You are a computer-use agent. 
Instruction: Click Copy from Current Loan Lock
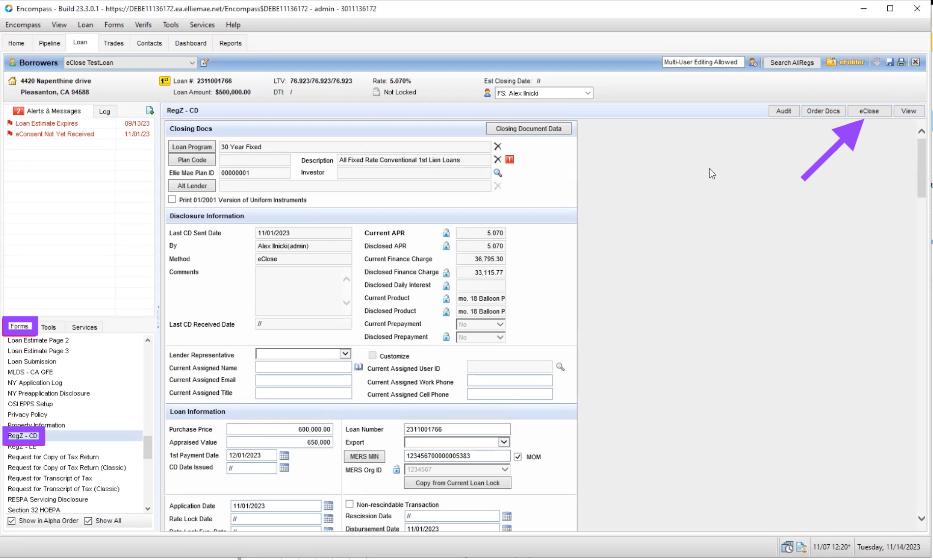pyautogui.click(x=457, y=483)
